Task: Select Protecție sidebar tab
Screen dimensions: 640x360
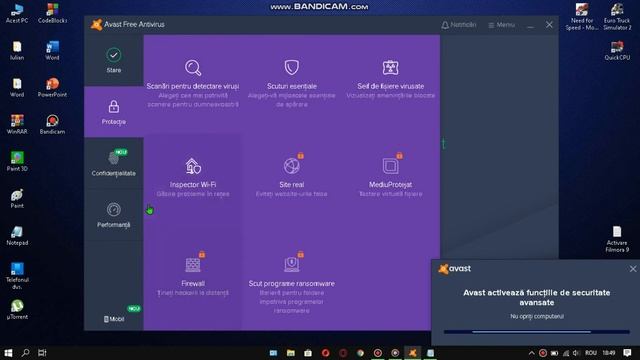Action: click(x=114, y=112)
